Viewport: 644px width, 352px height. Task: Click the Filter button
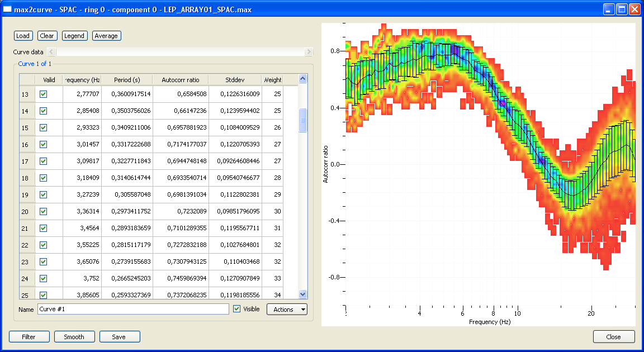(29, 337)
